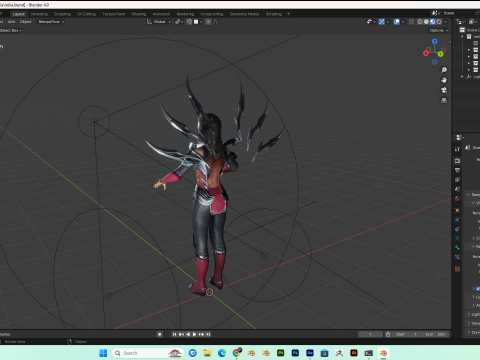Open the Geometry Nodes workspace tab
480x360 pixels.
pyautogui.click(x=244, y=14)
